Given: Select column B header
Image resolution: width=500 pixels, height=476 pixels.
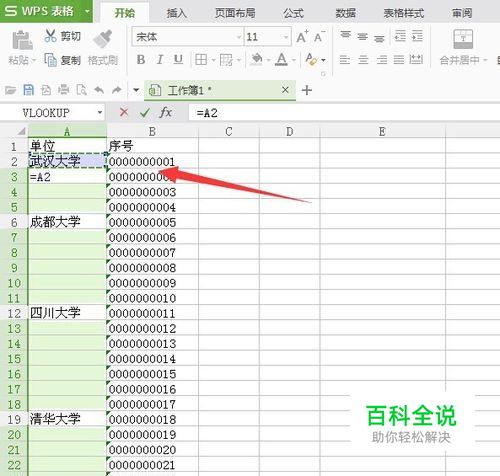Looking at the screenshot, I should pyautogui.click(x=152, y=131).
